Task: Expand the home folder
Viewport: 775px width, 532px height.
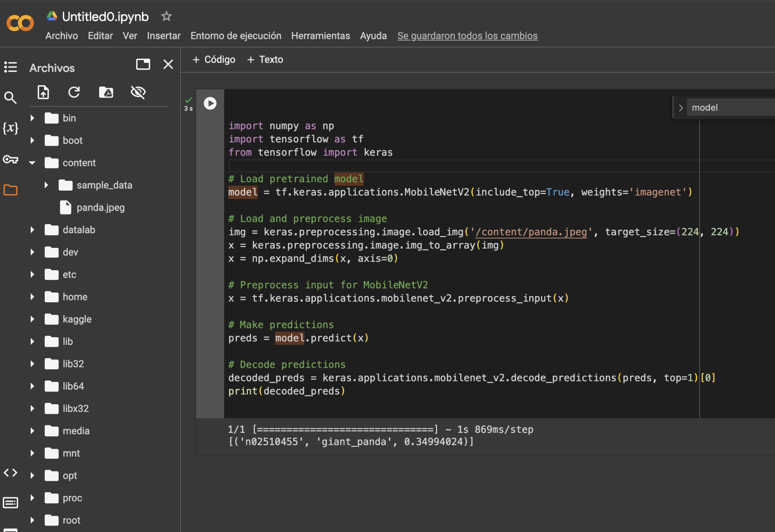Action: [32, 297]
